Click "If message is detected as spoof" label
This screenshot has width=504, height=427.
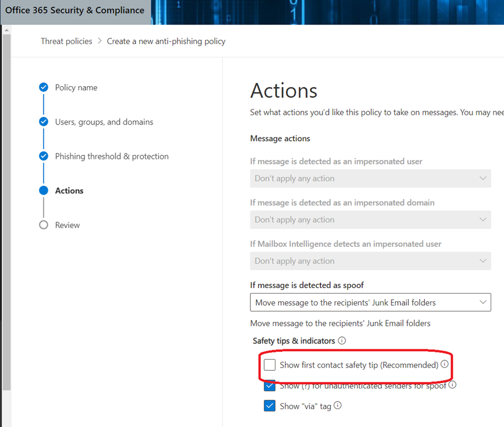[x=307, y=285]
